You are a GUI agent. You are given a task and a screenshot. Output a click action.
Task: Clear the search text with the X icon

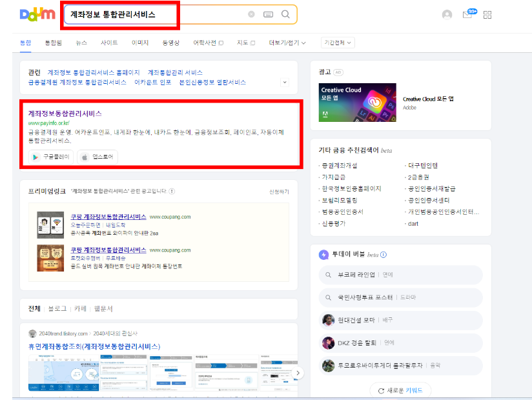(x=251, y=14)
